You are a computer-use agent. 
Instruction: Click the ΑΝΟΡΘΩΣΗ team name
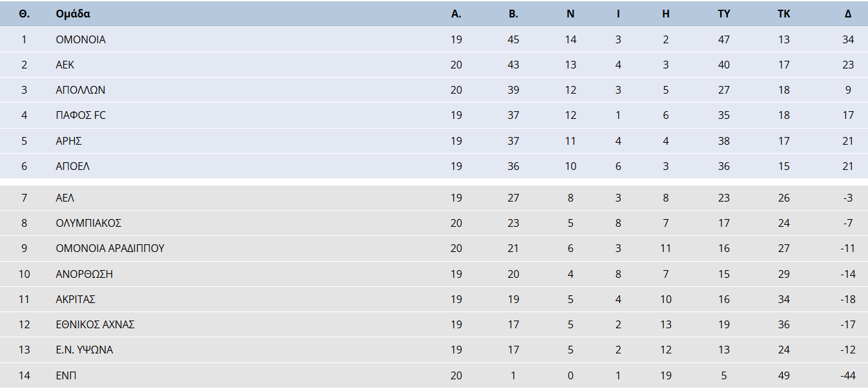85,274
